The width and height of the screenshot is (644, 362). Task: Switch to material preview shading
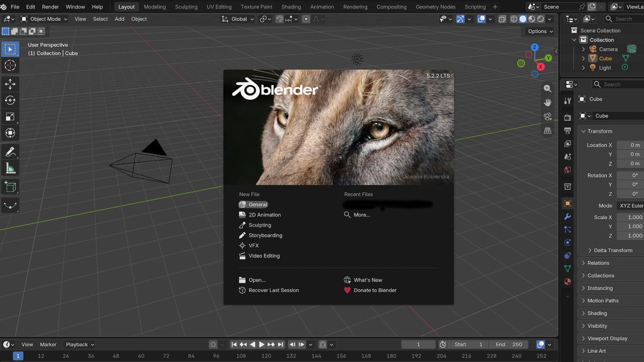point(532,19)
